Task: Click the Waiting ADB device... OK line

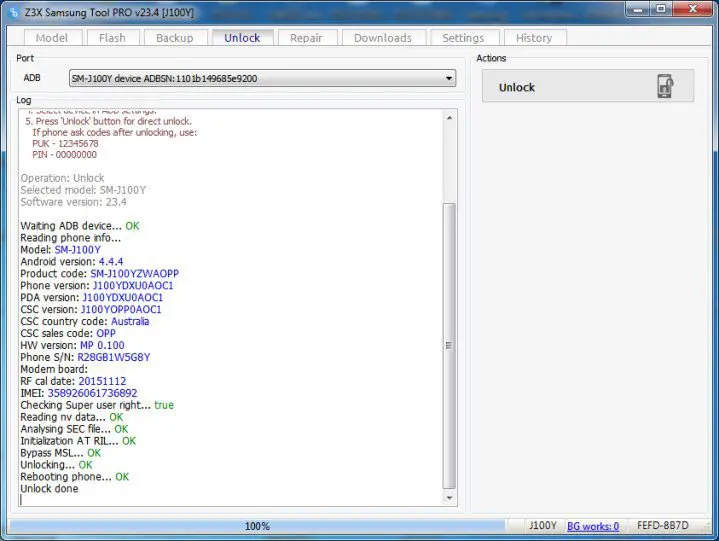Action: 80,226
